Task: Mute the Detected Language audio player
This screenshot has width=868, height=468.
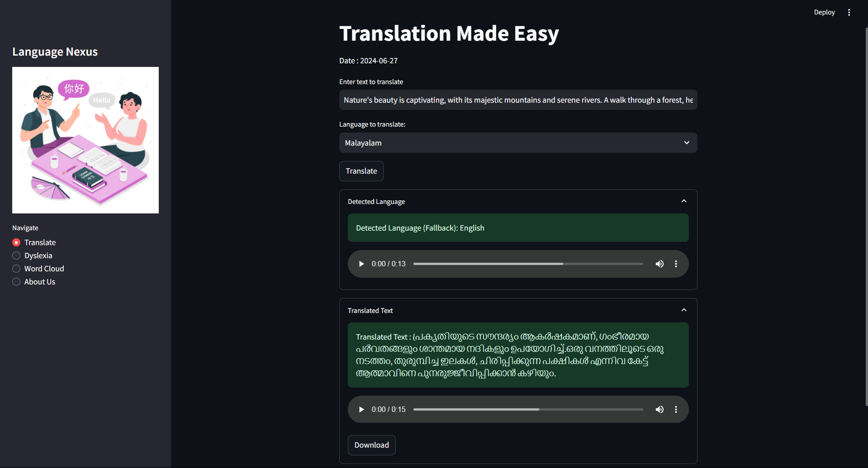Action: 659,264
